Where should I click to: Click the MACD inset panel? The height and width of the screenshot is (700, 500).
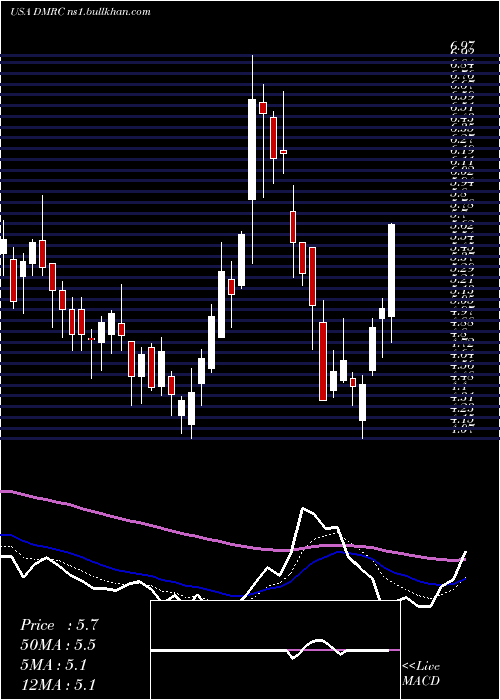pos(275,650)
